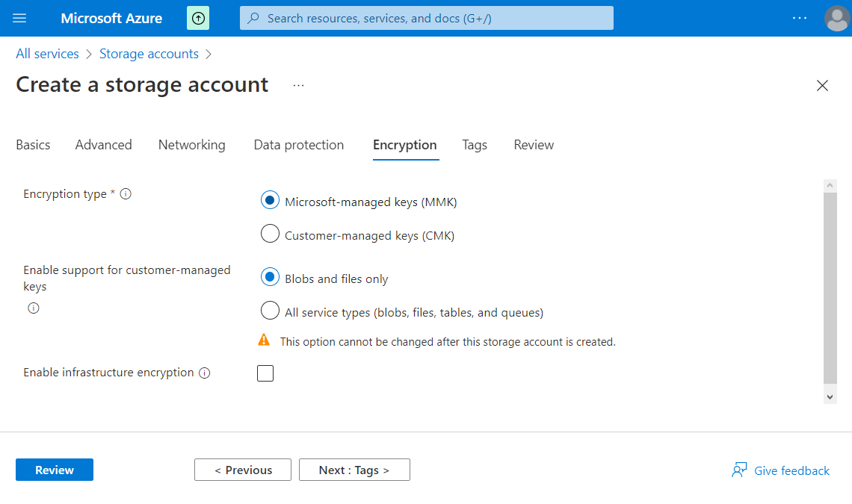Focus the Search resources, services, and docs field
Image resolution: width=852 pixels, height=504 pixels.
coord(427,18)
